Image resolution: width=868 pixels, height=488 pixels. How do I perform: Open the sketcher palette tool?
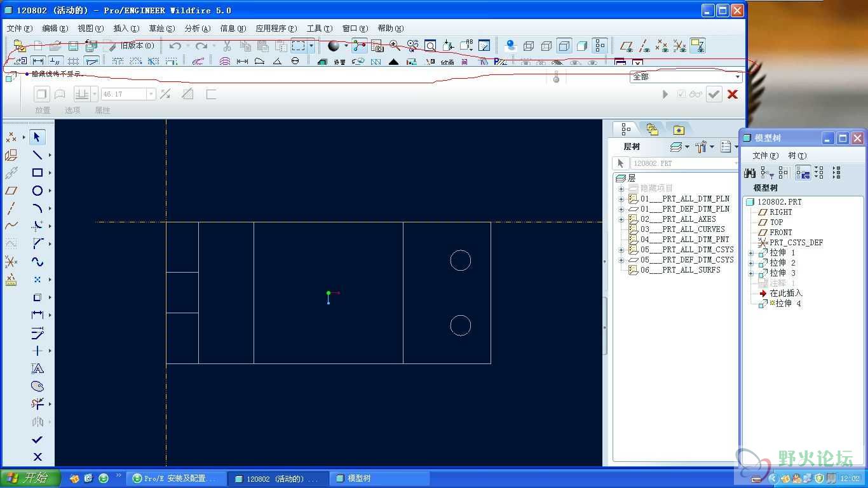click(37, 386)
